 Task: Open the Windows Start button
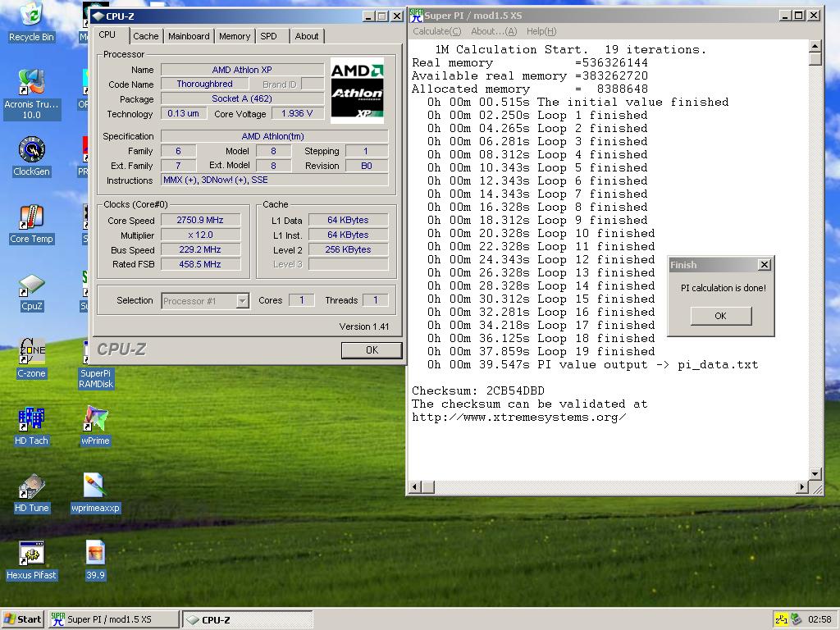click(x=23, y=619)
